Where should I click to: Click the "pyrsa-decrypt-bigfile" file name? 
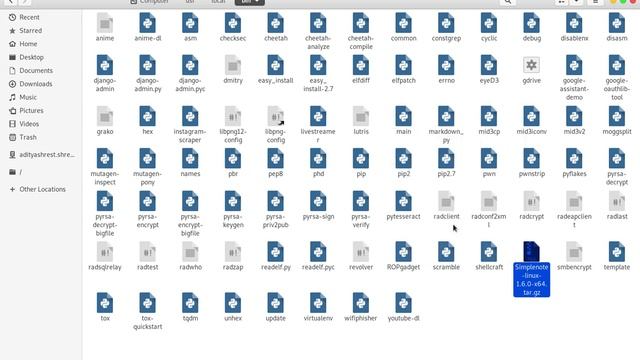[x=105, y=225]
